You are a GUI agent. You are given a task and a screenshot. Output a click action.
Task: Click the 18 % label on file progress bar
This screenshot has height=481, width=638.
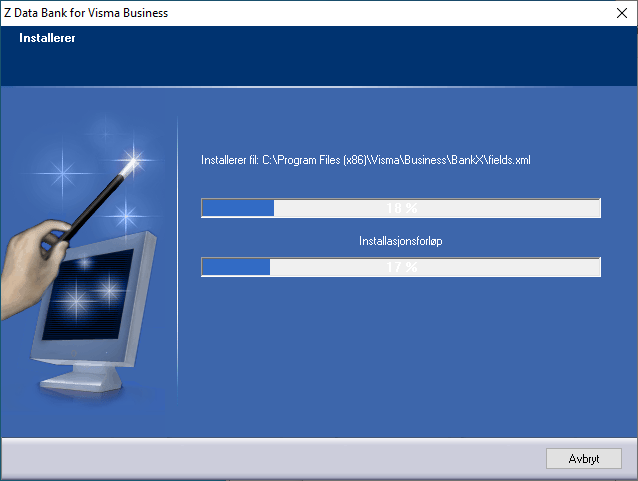coord(400,208)
